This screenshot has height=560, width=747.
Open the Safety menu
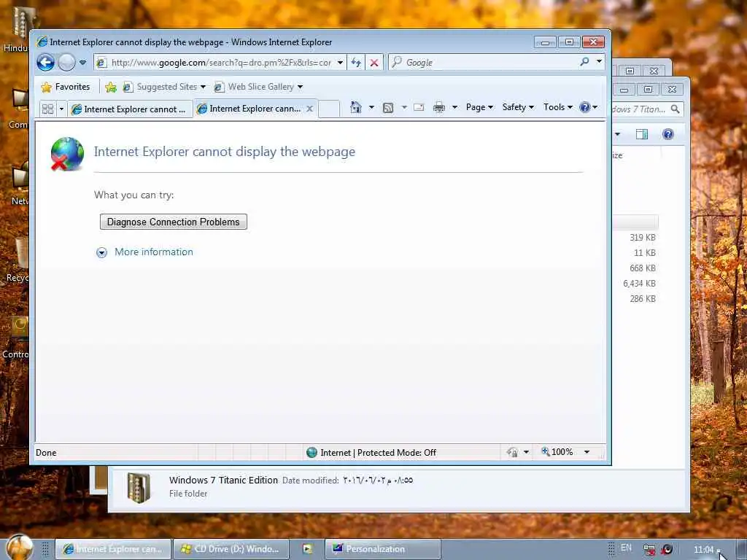click(518, 107)
